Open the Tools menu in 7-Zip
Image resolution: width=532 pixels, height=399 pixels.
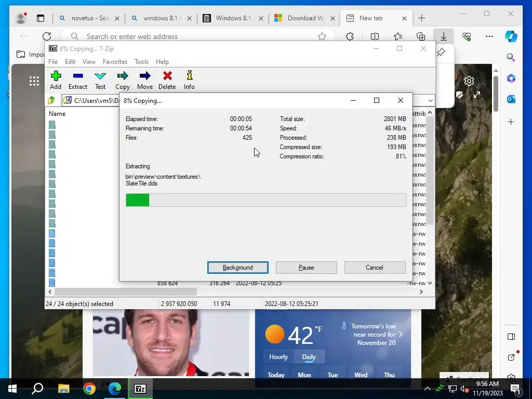141,62
